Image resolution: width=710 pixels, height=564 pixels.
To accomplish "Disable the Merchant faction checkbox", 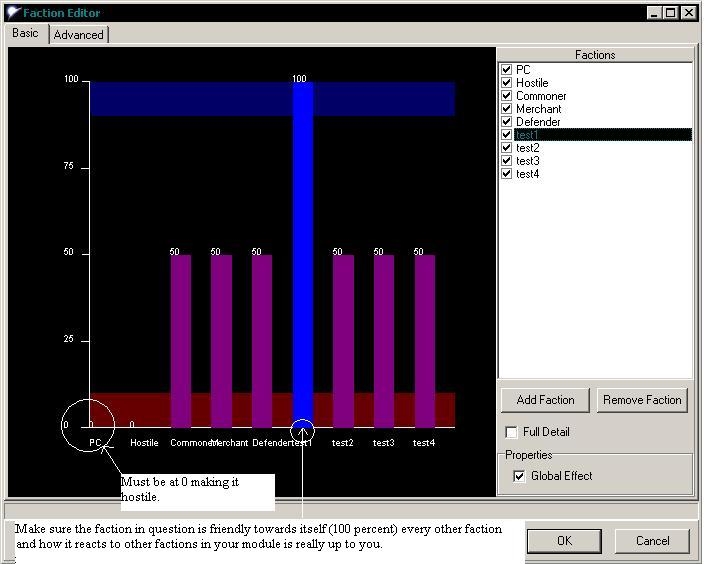I will pos(507,109).
